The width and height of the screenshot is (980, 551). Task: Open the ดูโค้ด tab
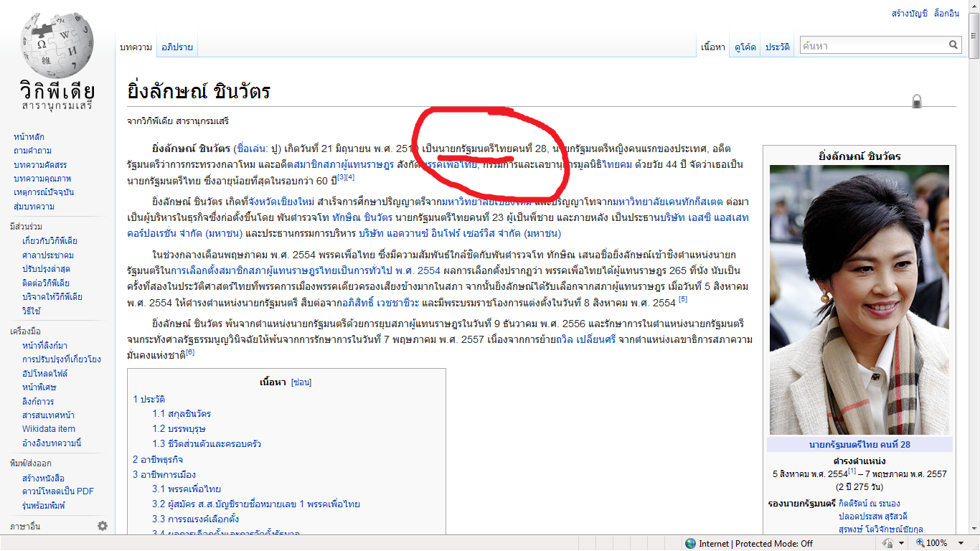745,47
